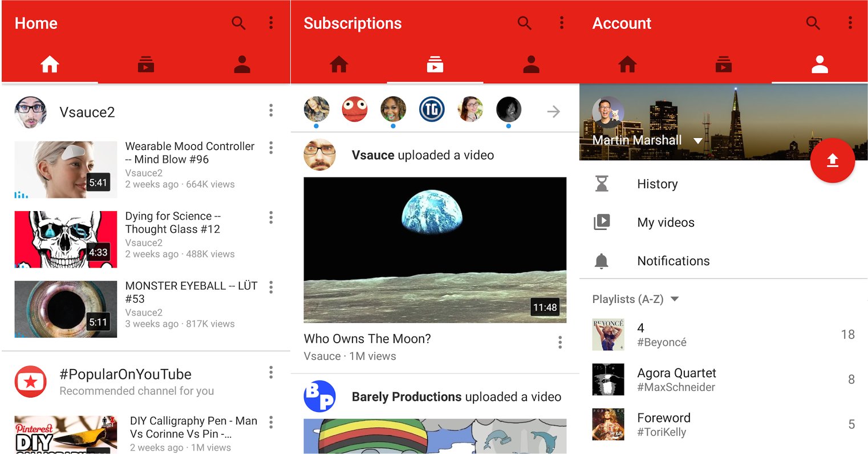Play the Who Owns The Moon thumbnail
Screen dimensions: 868x454
435,250
